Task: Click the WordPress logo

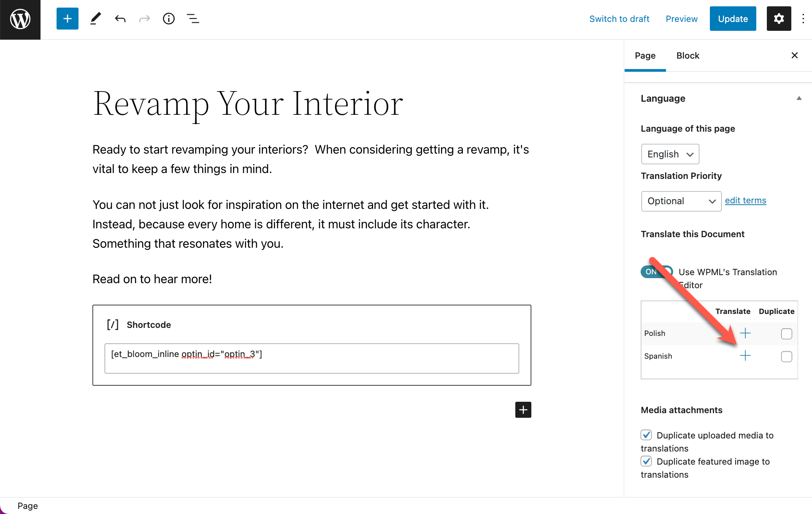Action: point(20,19)
